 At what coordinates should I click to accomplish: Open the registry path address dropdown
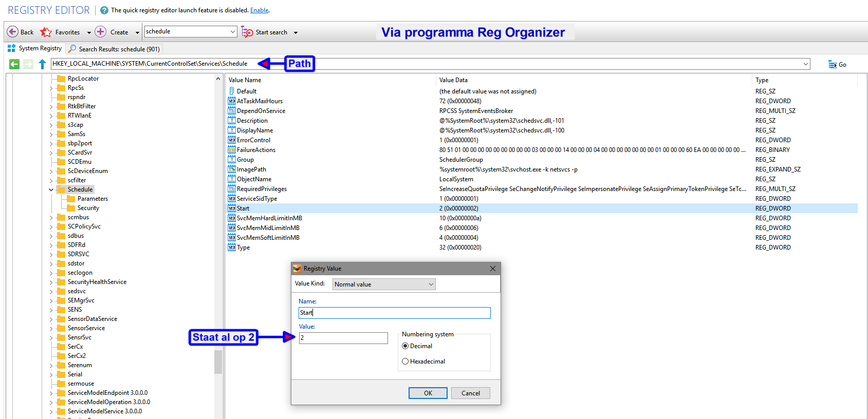click(x=805, y=64)
